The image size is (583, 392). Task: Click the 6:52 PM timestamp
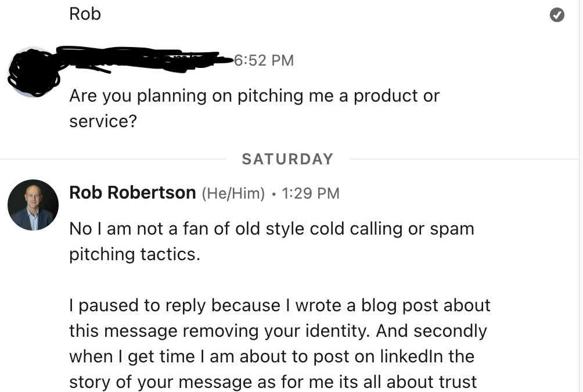pos(264,60)
